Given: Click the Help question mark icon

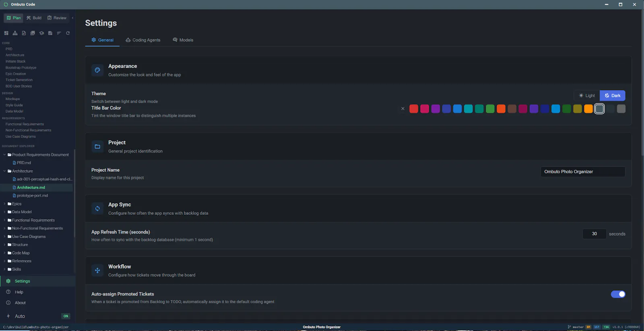Looking at the screenshot, I should click(x=8, y=292).
